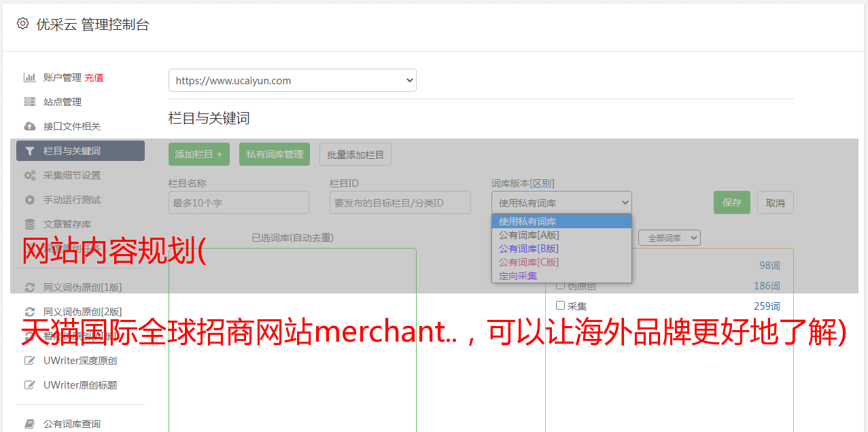Screen dimensions: 868x432
Task: Click the book icon for 公有词库查询
Action: (29, 424)
